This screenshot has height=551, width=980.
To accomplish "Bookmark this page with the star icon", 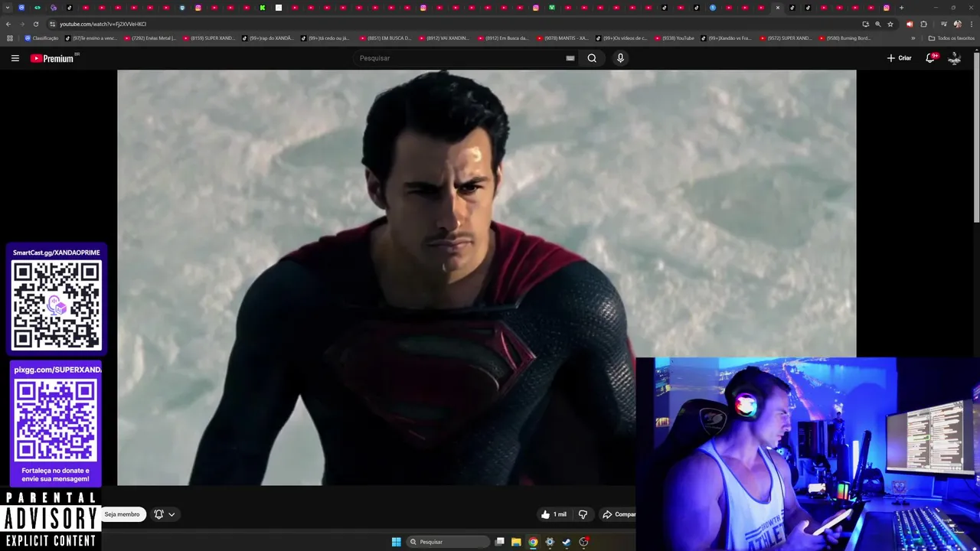I will (x=890, y=24).
